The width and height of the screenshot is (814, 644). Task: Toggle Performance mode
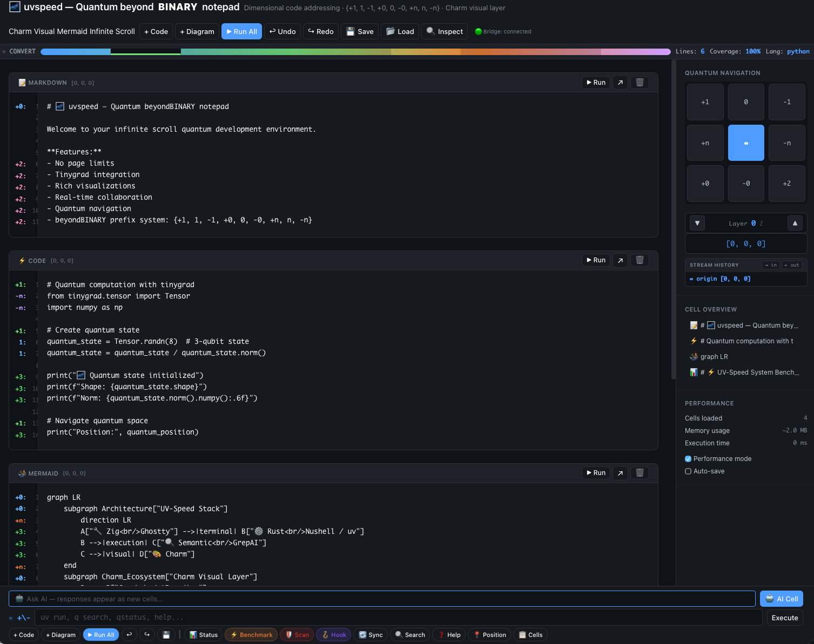tap(688, 458)
